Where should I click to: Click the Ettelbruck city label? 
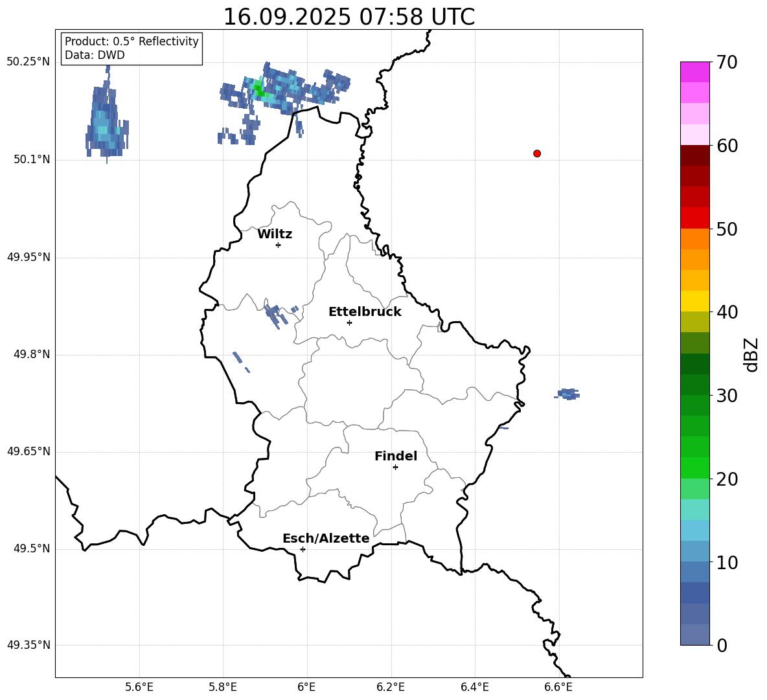[x=365, y=312]
